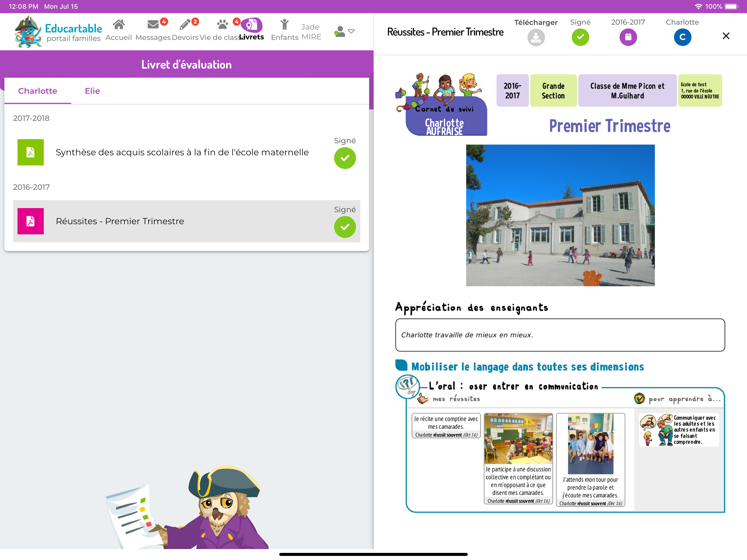Open Vie de classe paw icon
This screenshot has width=747, height=560.
tap(223, 24)
